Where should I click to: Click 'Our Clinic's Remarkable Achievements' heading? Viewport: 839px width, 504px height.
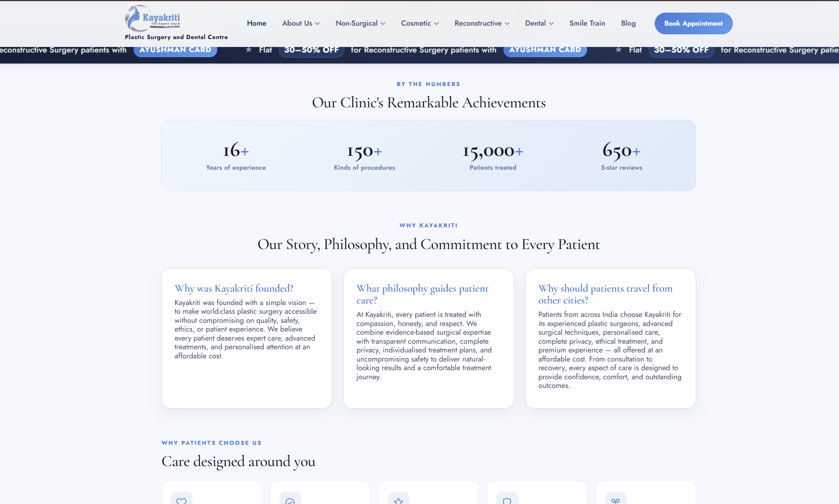pyautogui.click(x=429, y=103)
